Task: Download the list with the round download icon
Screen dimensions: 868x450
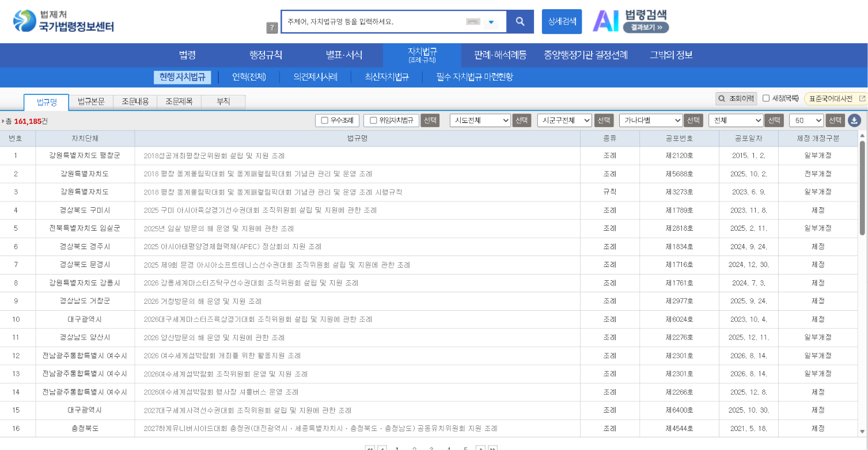Action: point(854,120)
